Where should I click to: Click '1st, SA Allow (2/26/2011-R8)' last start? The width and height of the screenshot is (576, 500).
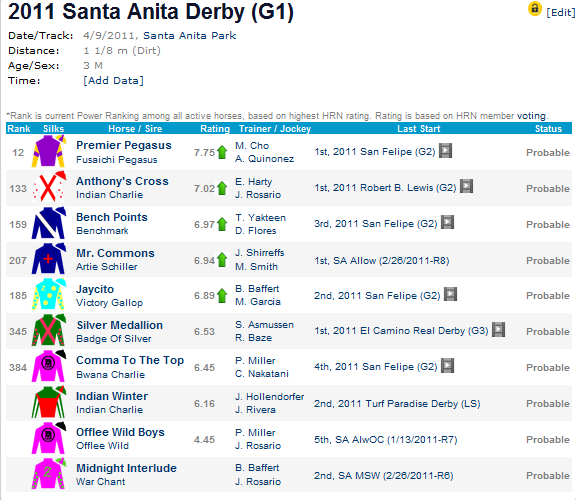coord(382,261)
